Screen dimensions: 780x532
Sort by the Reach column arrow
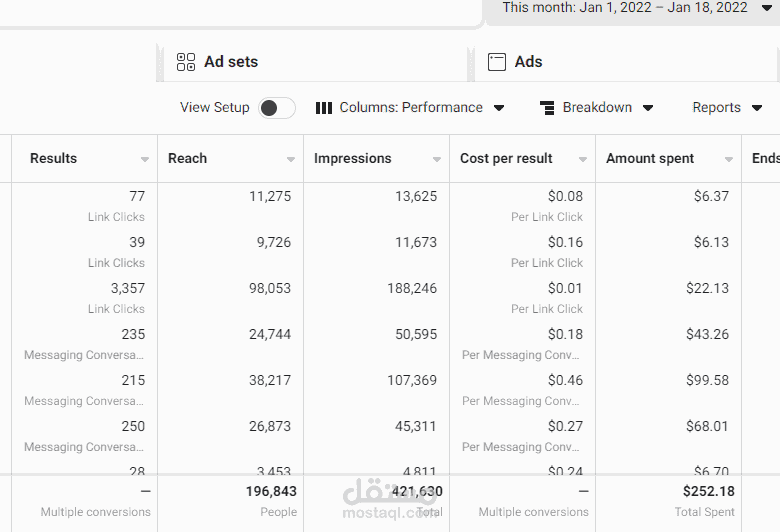tap(291, 160)
